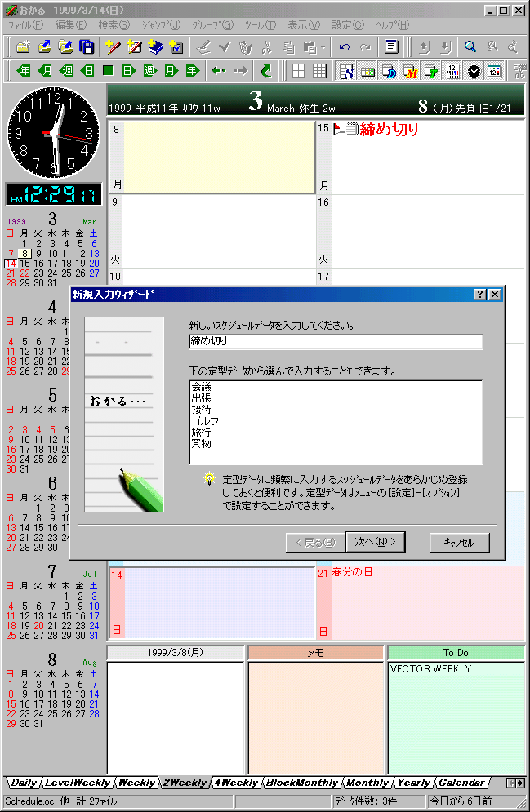This screenshot has width=530, height=812.
Task: Click the nine-cell grid layout icon
Action: pyautogui.click(x=319, y=71)
